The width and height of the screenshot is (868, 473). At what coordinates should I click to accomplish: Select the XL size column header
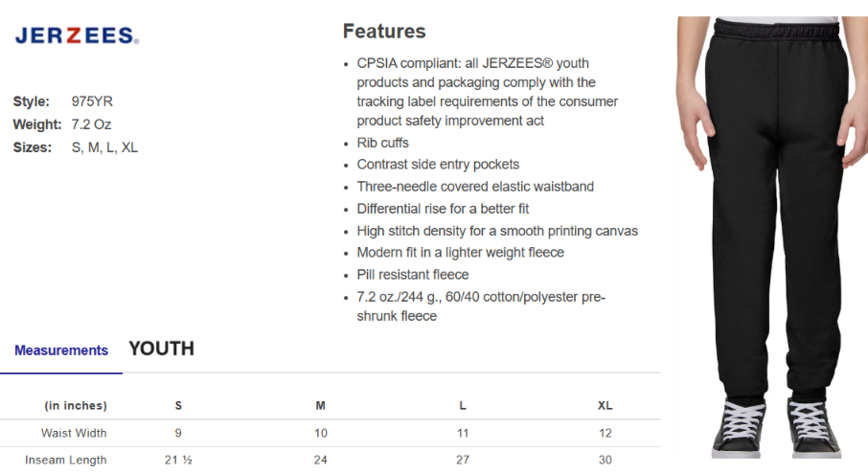[605, 406]
